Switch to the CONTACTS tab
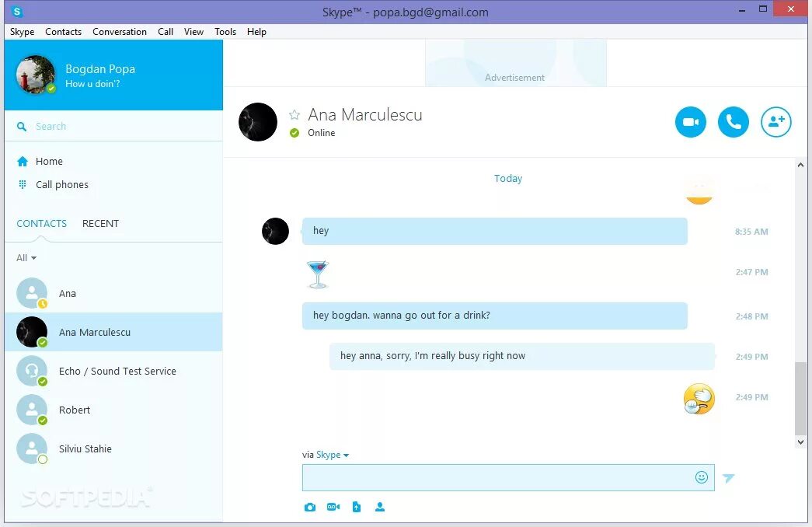 (x=41, y=223)
